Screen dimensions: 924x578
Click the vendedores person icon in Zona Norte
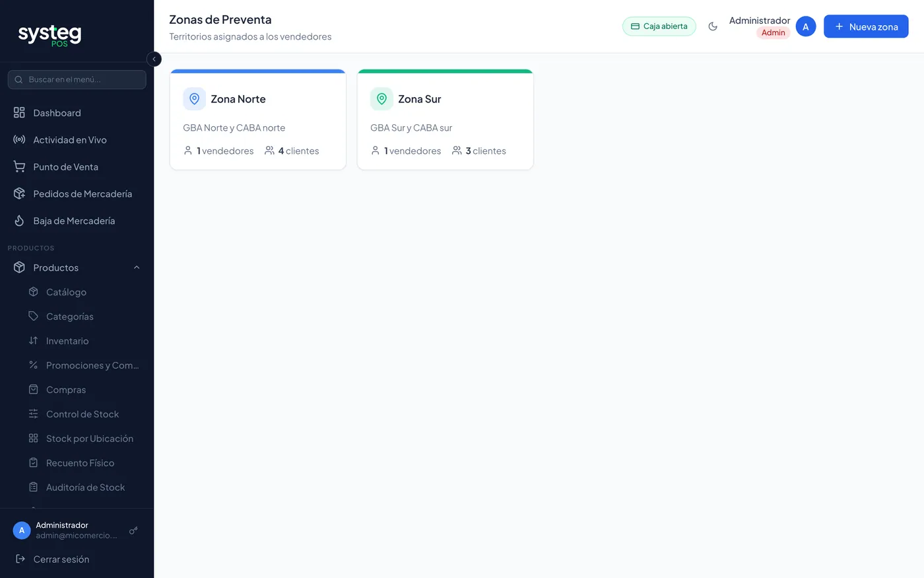(188, 151)
